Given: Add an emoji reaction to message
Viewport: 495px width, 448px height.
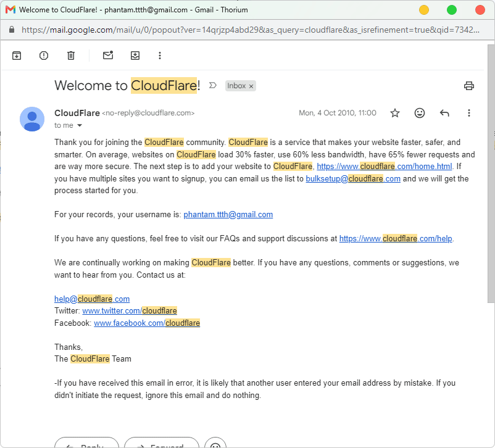Looking at the screenshot, I should click(x=420, y=113).
